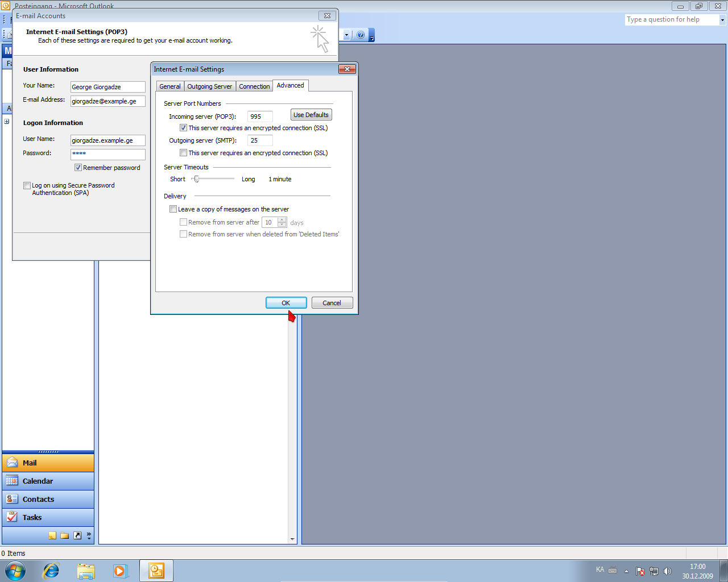Expand the Configure buttons chevron in navigation pane
728x582 pixels.
point(89,535)
